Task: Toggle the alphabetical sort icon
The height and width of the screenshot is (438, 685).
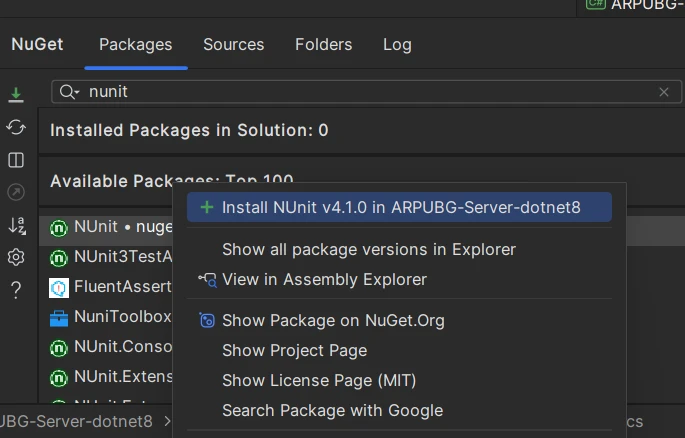Action: (16, 225)
